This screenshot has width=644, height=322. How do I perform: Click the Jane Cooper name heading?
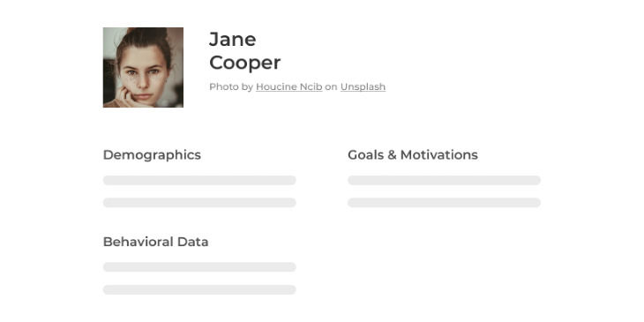click(244, 51)
